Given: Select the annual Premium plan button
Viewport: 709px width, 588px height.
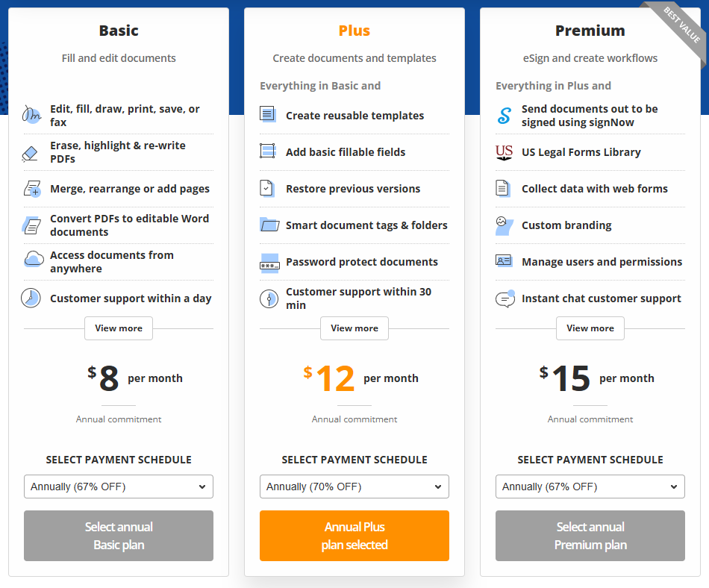Looking at the screenshot, I should pos(590,536).
